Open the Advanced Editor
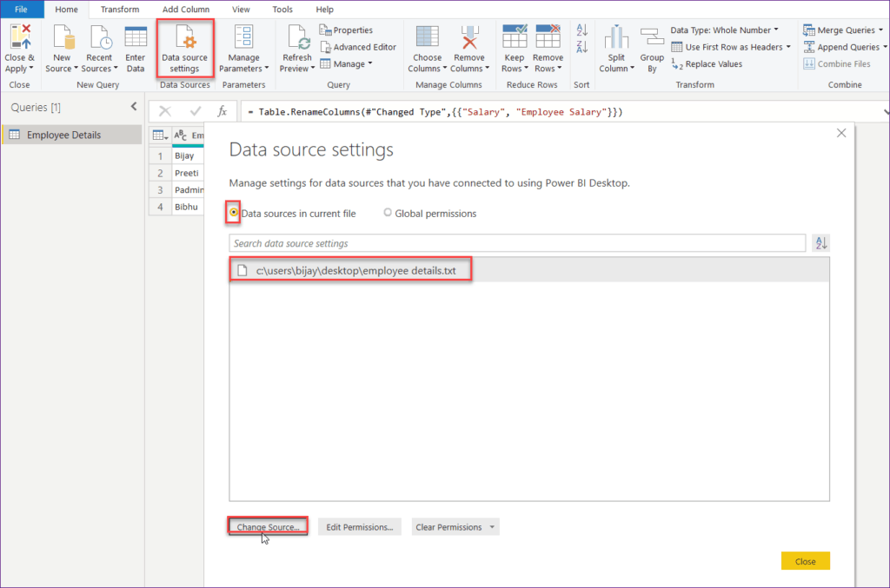890x588 pixels. pos(358,47)
